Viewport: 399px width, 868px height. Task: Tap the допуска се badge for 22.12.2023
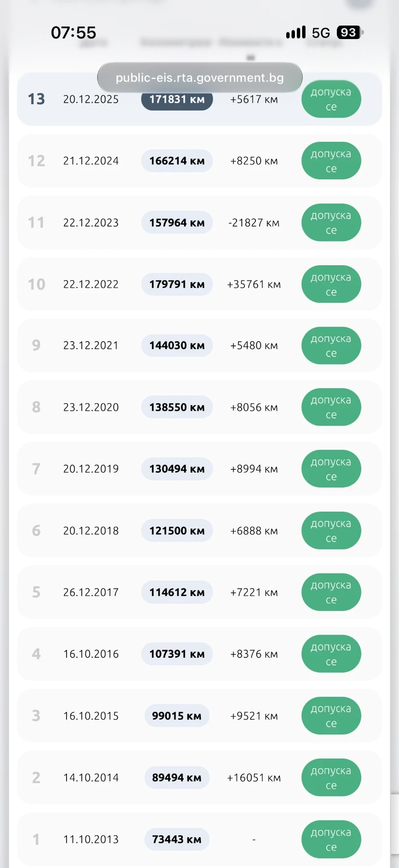(331, 222)
